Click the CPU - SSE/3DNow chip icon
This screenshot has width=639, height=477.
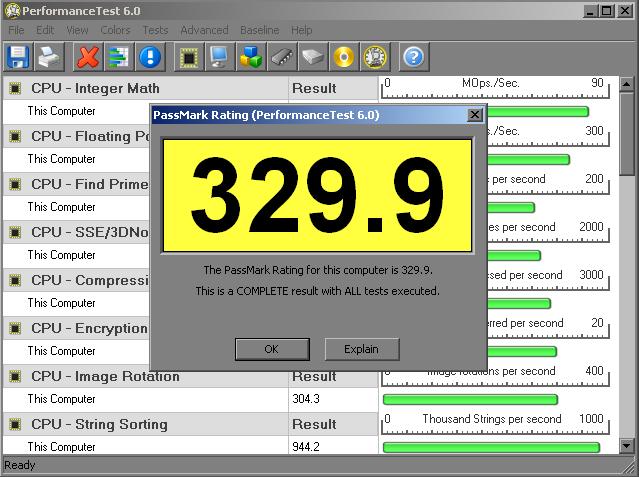pos(15,232)
